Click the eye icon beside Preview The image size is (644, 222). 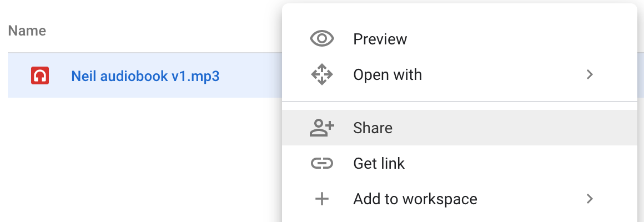click(x=322, y=39)
